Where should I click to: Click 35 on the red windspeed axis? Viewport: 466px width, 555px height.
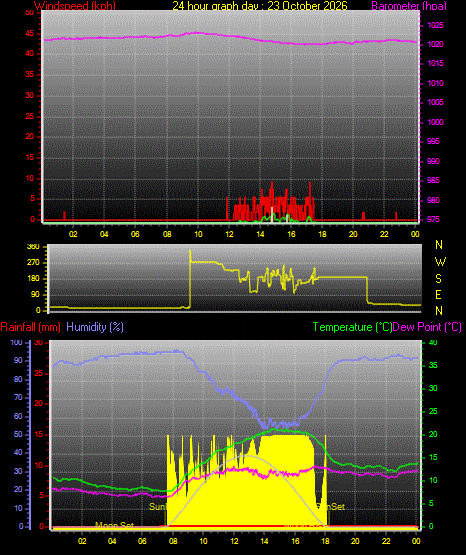click(30, 75)
